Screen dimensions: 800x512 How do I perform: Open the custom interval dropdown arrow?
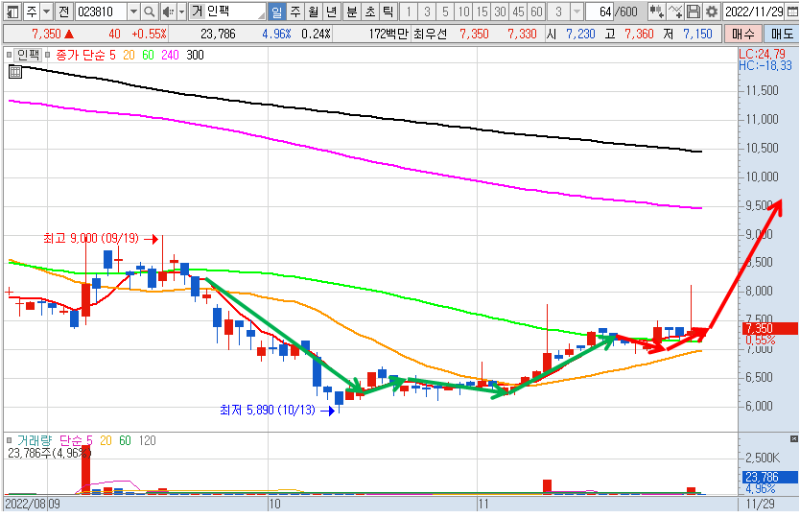pos(577,11)
